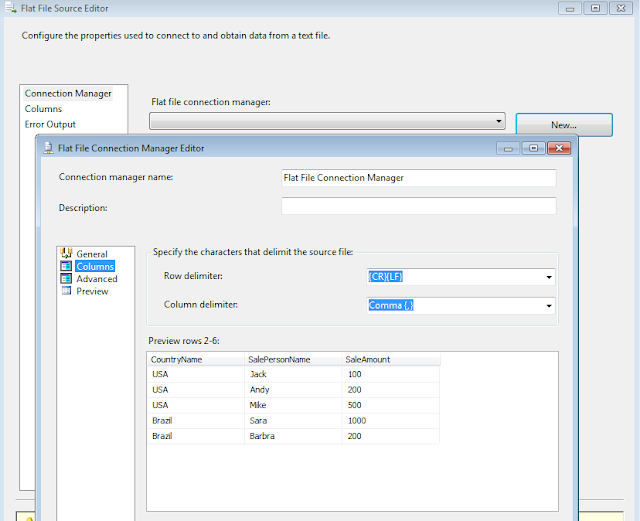
Task: Select Columns in Flat File Source Editor
Action: tap(43, 109)
